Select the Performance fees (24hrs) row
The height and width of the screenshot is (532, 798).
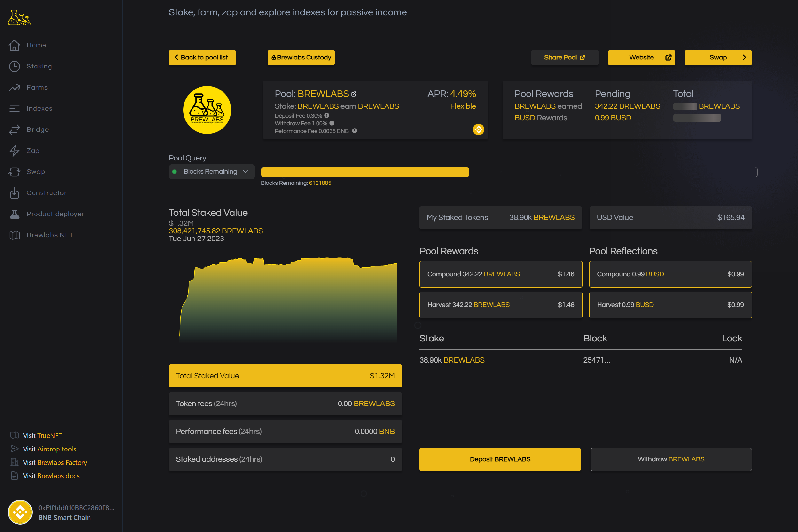pos(285,432)
